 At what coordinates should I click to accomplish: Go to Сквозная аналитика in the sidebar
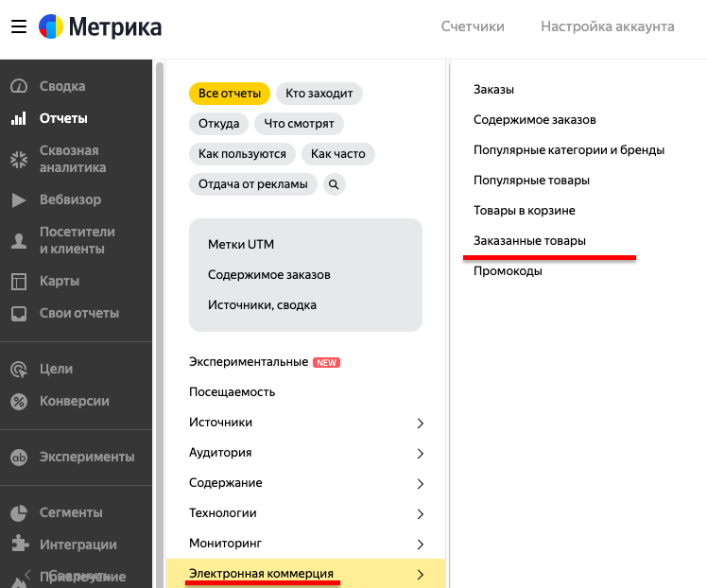pos(73,159)
